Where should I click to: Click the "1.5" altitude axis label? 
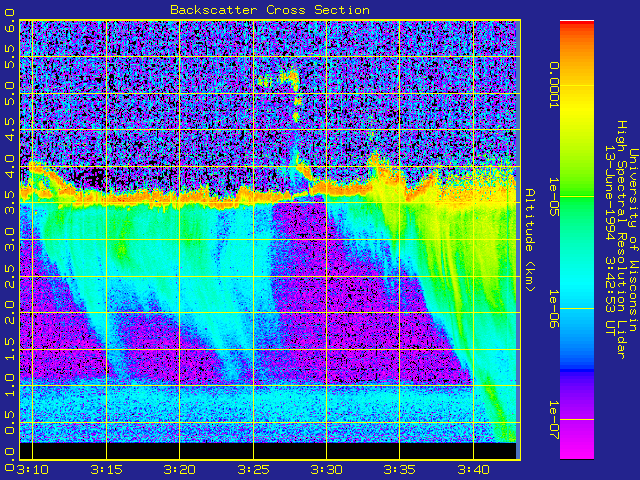tap(10, 349)
